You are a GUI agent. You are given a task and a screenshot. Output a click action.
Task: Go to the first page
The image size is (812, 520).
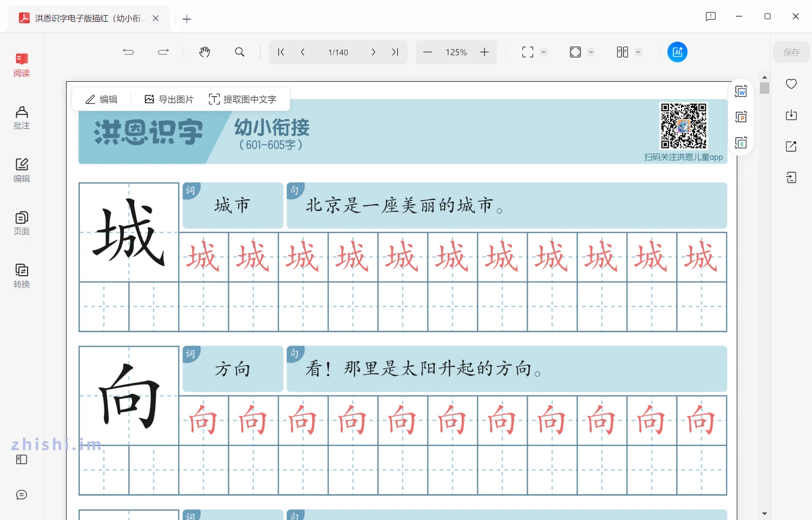pos(280,52)
